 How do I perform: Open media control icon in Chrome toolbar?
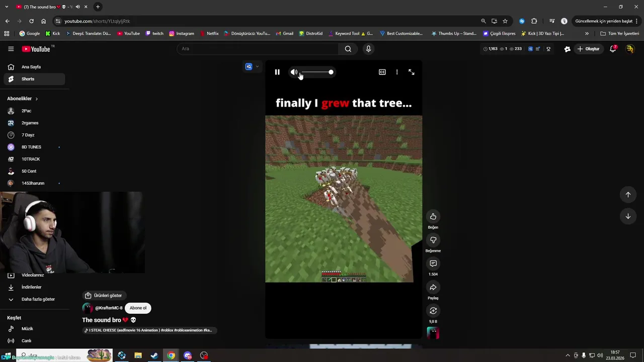tap(552, 21)
